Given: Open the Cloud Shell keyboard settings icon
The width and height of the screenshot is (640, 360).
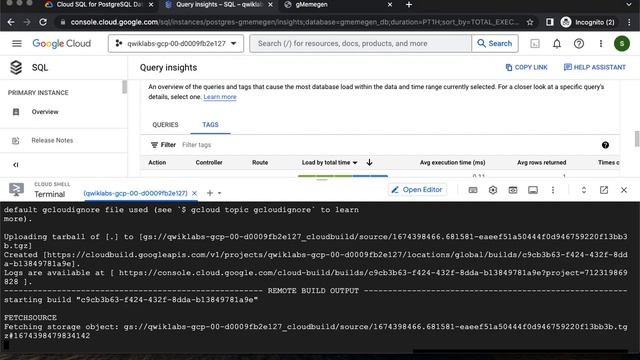Looking at the screenshot, I should click(473, 190).
